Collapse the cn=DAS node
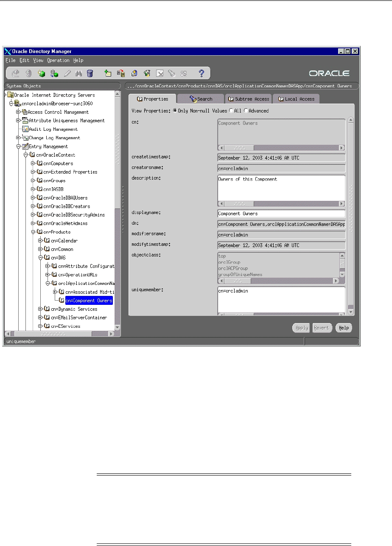The height and width of the screenshot is (546, 392). pyautogui.click(x=40, y=258)
